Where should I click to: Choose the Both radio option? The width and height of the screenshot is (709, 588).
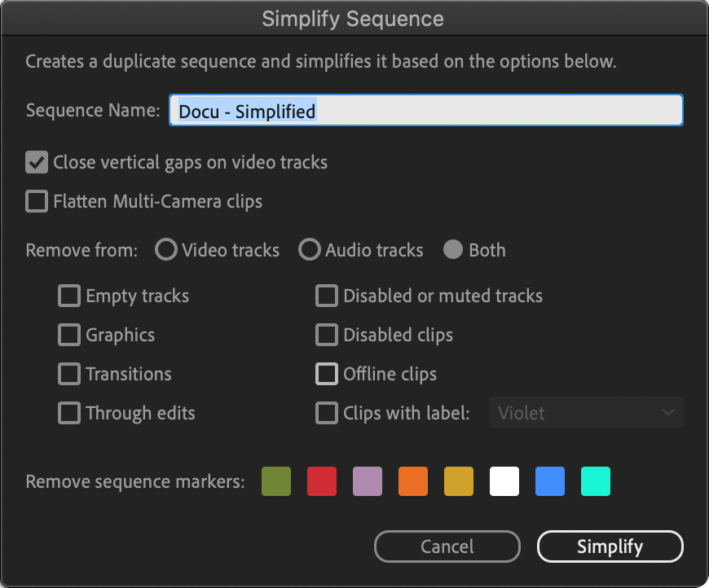click(452, 249)
